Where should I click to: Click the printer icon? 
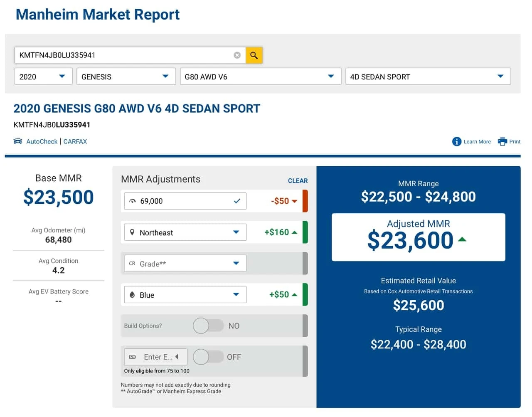(x=502, y=141)
